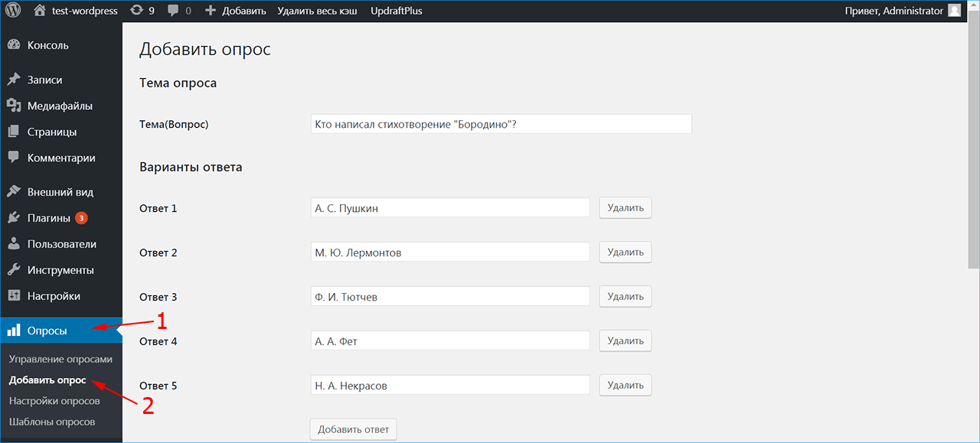Click the WordPress logo icon

(13, 11)
